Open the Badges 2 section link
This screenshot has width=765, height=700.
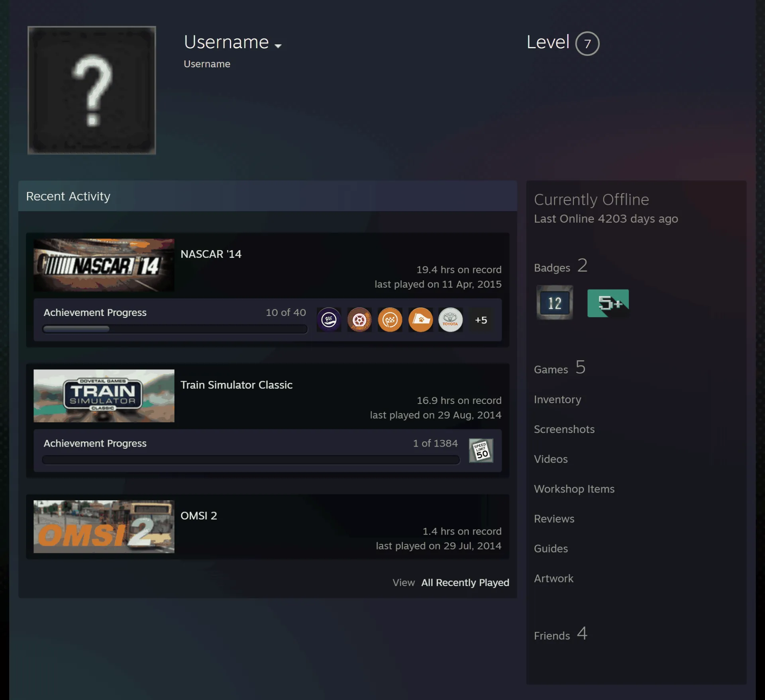pyautogui.click(x=561, y=266)
